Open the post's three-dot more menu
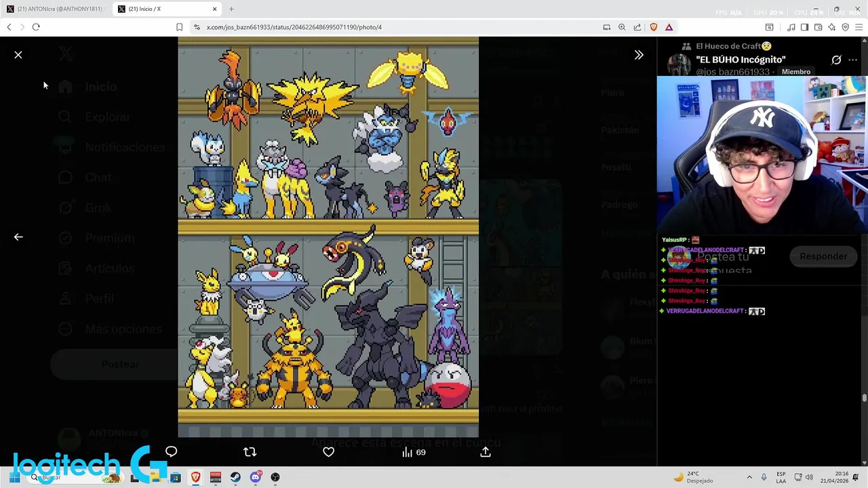This screenshot has height=488, width=868. tap(852, 60)
